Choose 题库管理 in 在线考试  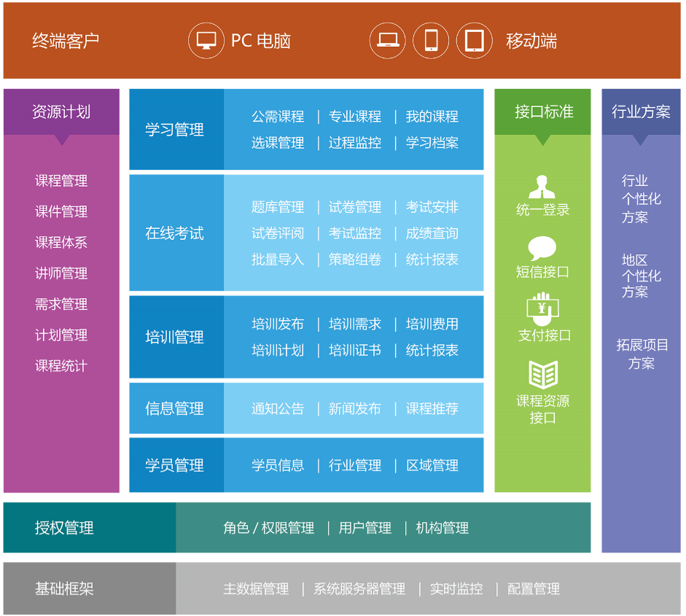tap(278, 207)
